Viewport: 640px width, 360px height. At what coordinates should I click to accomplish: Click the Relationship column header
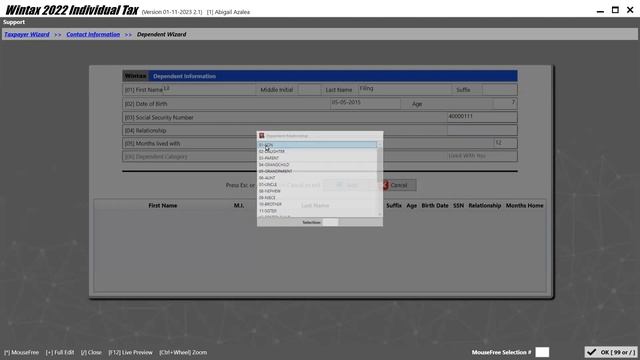coord(484,205)
